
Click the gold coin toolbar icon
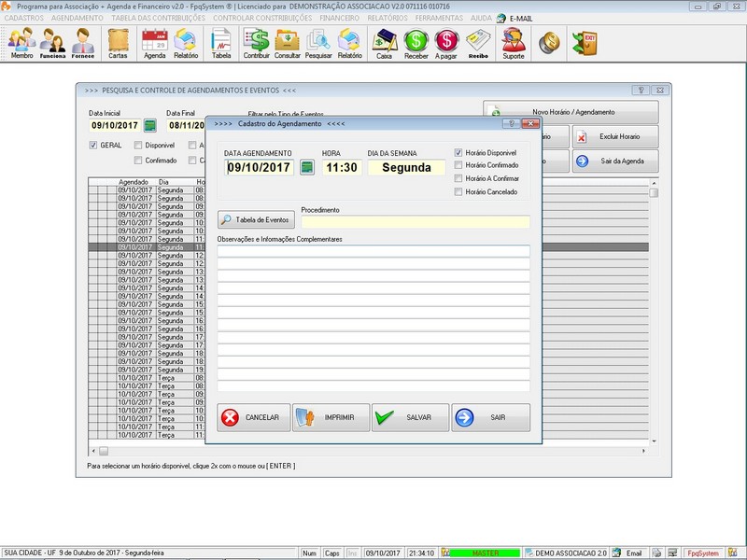point(549,43)
